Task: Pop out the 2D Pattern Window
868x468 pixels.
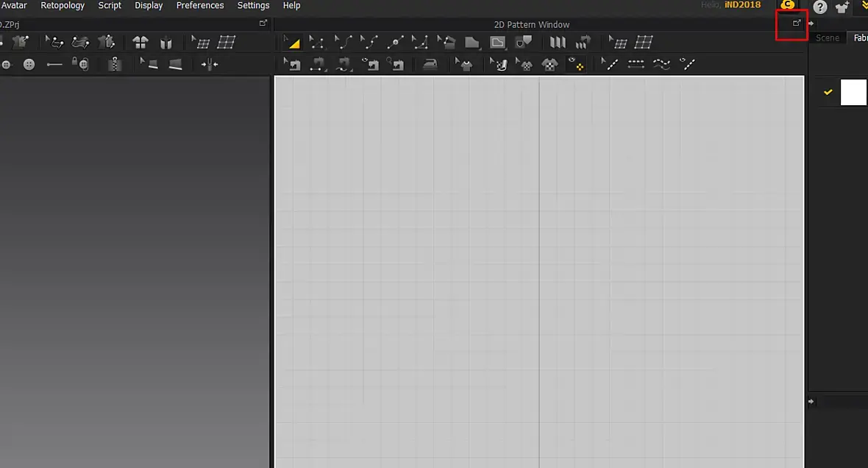Action: coord(797,24)
